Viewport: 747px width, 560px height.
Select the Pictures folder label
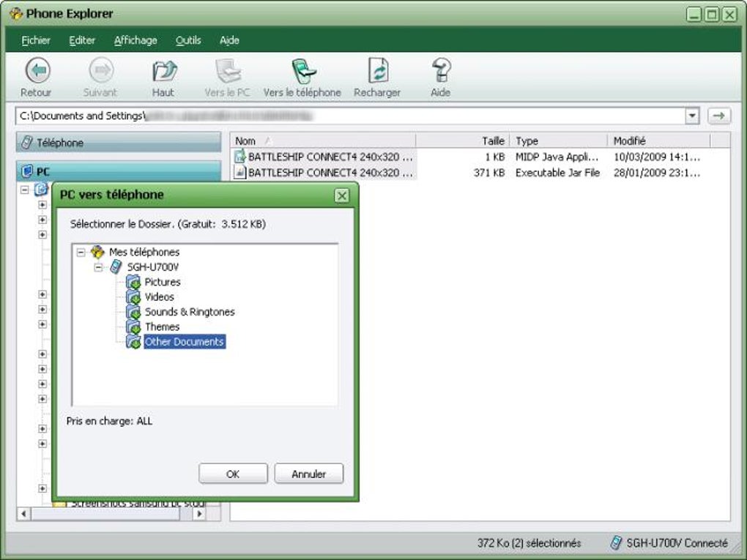[163, 282]
